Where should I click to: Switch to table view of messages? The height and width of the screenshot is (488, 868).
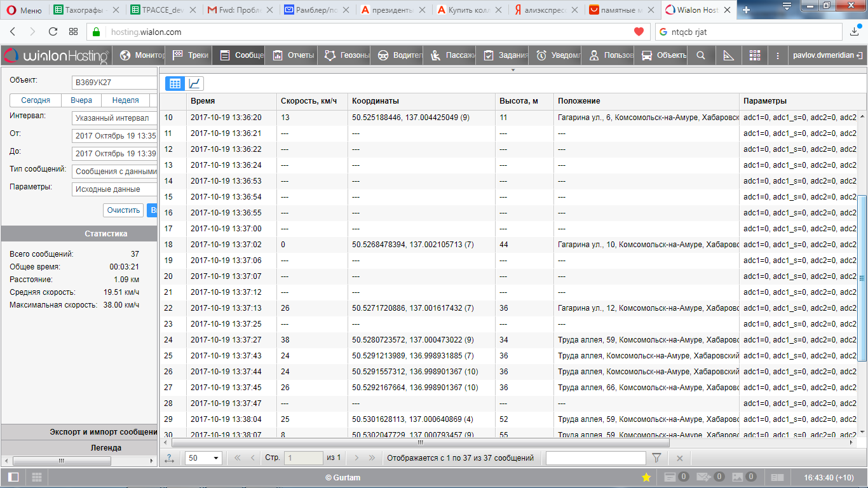tap(175, 83)
